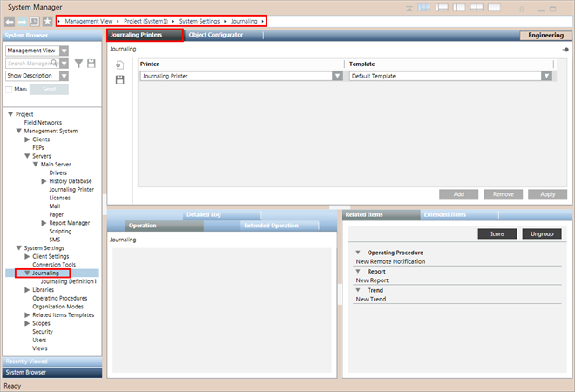This screenshot has height=392, width=575.
Task: Expand the History Database tree node
Action: 44,181
